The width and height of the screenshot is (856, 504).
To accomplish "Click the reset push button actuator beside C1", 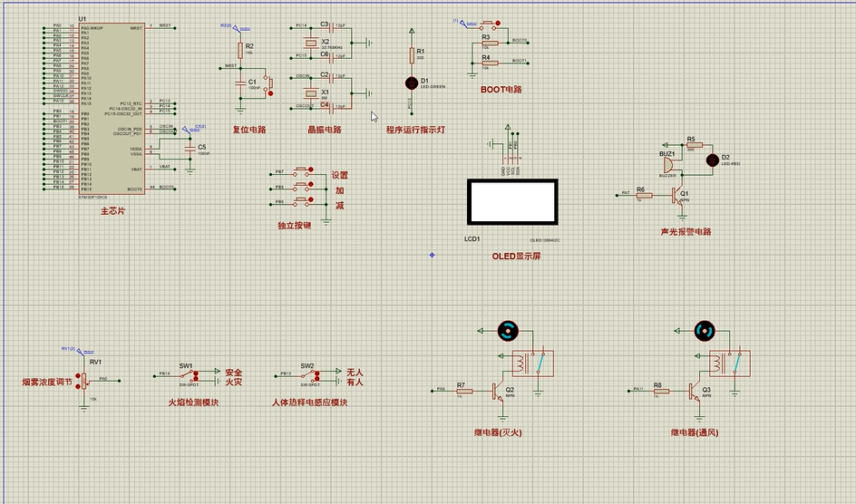I will point(270,93).
